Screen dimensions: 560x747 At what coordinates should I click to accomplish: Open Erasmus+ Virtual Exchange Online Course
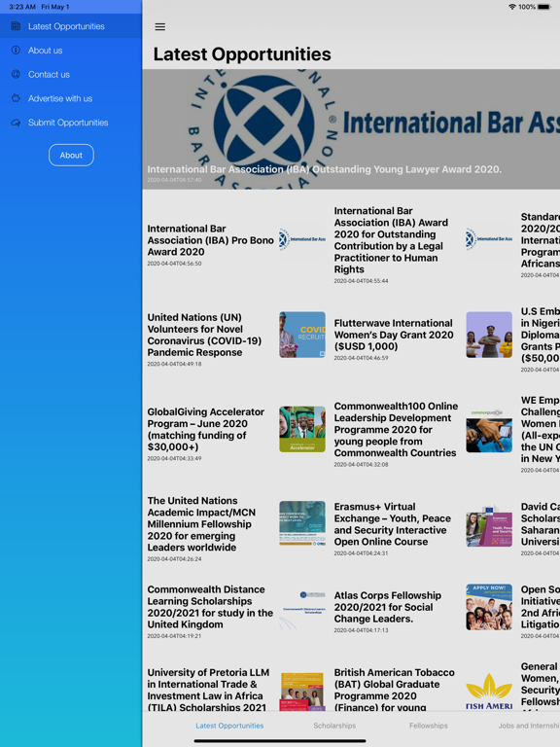(x=393, y=523)
